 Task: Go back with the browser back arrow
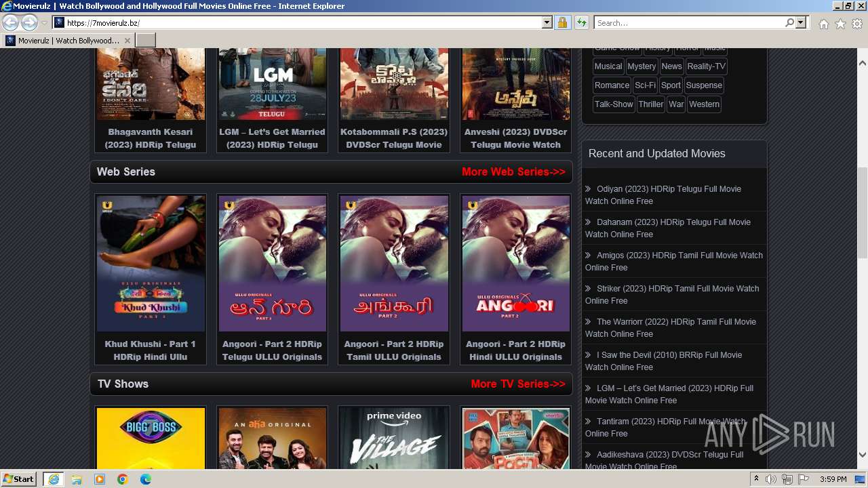point(11,23)
